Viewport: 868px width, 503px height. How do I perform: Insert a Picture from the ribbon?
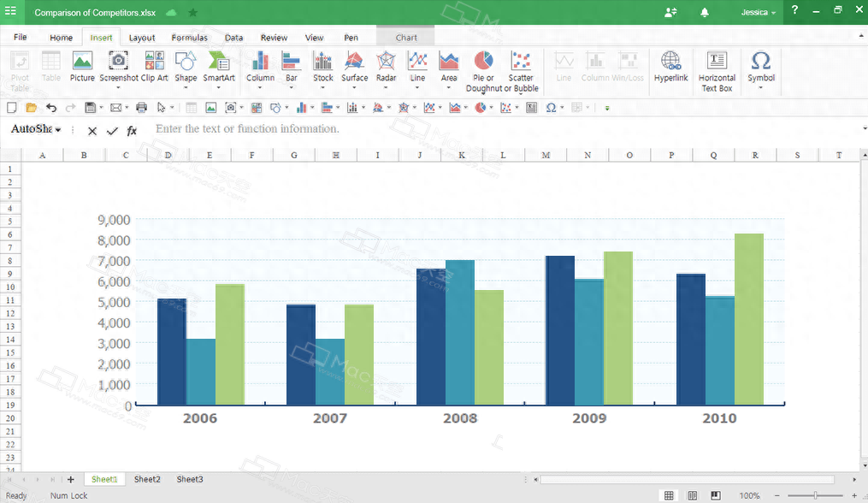coord(82,67)
